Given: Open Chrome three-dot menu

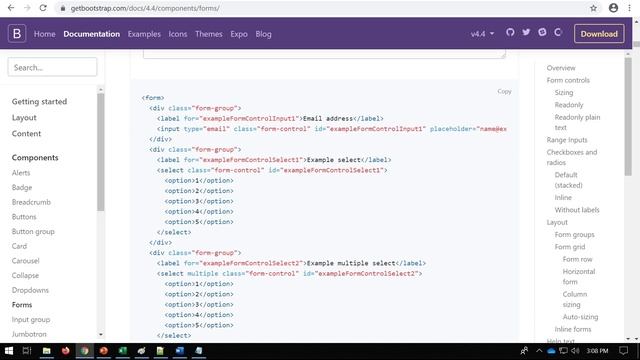Looking at the screenshot, I should [629, 8].
